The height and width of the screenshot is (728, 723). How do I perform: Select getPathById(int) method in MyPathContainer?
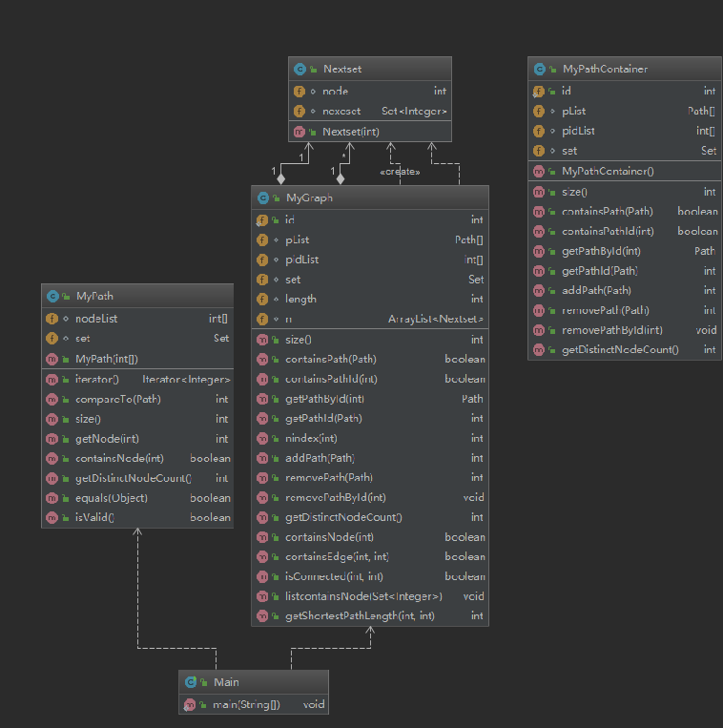point(601,251)
